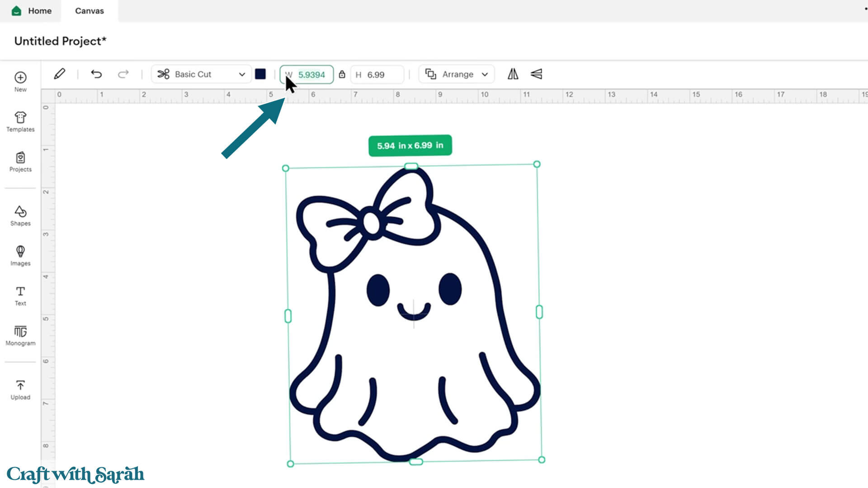Expand the Basic Cut operation dropdown
Image resolution: width=868 pixels, height=488 pixels.
pyautogui.click(x=201, y=74)
